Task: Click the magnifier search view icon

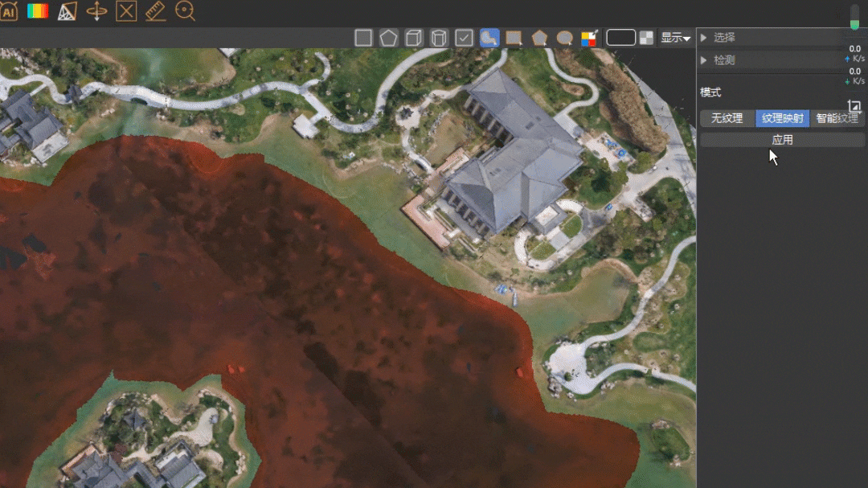Action: click(185, 11)
